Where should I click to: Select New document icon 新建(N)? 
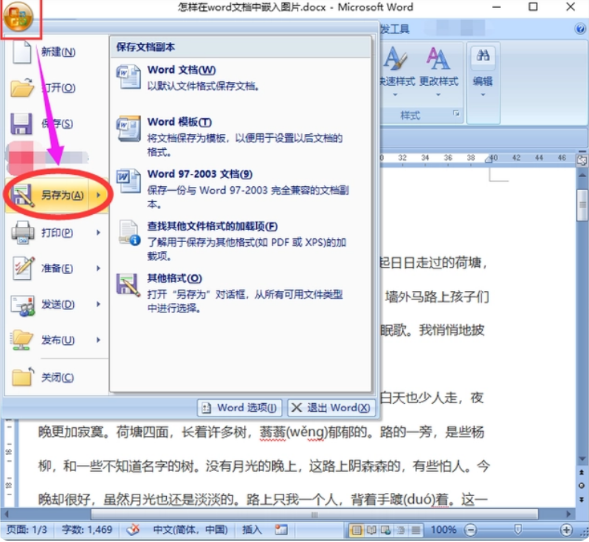point(22,52)
